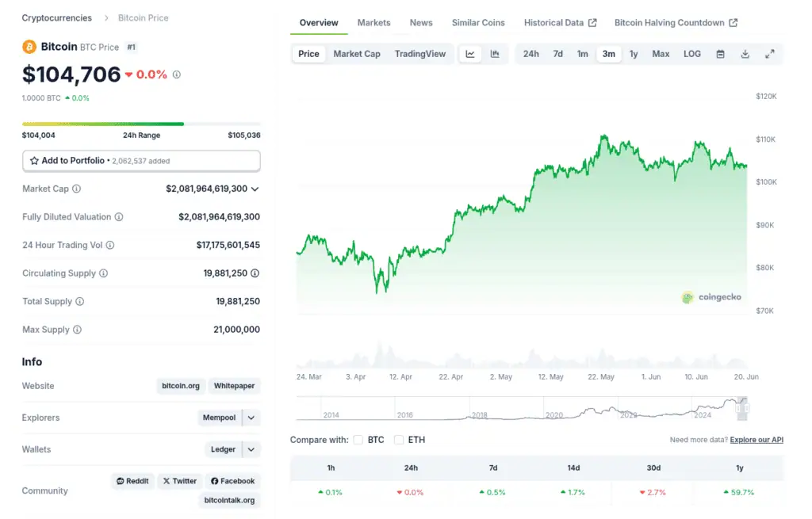Toggle ETH compare checkbox
The height and width of the screenshot is (519, 812).
(398, 440)
